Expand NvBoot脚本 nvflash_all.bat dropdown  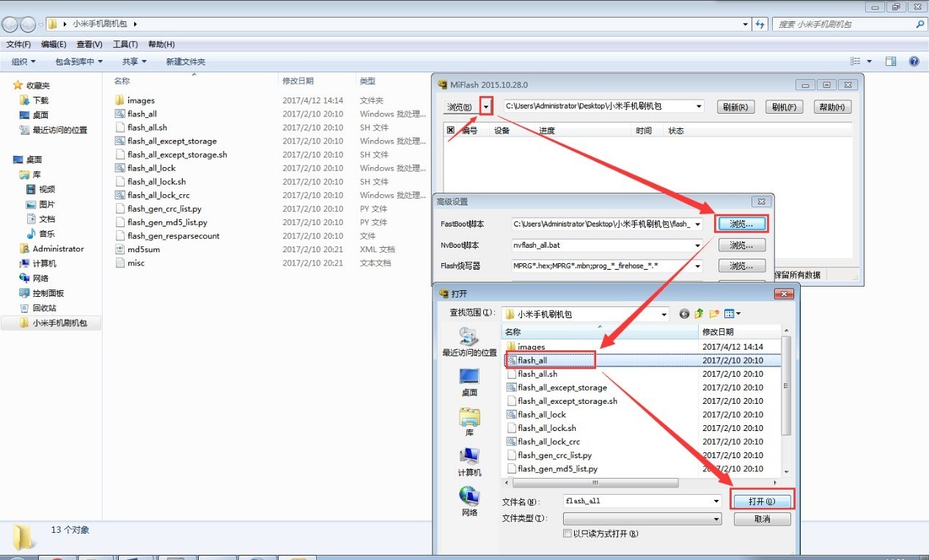coord(697,245)
